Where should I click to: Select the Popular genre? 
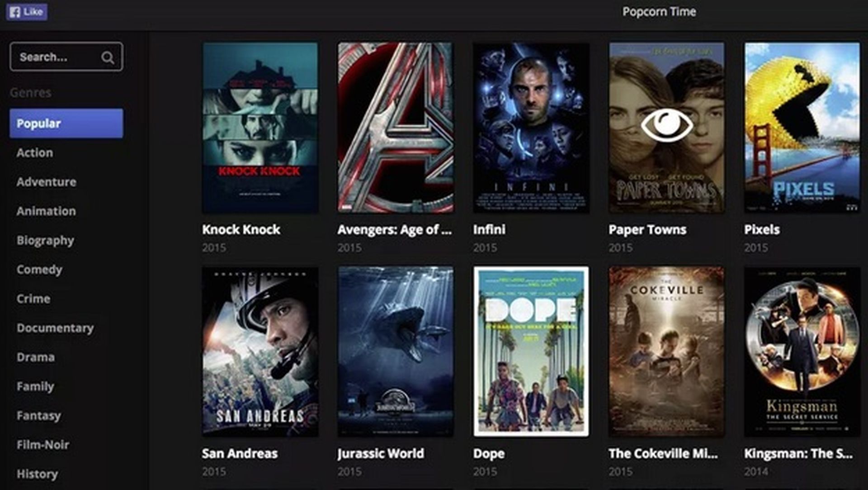point(39,123)
